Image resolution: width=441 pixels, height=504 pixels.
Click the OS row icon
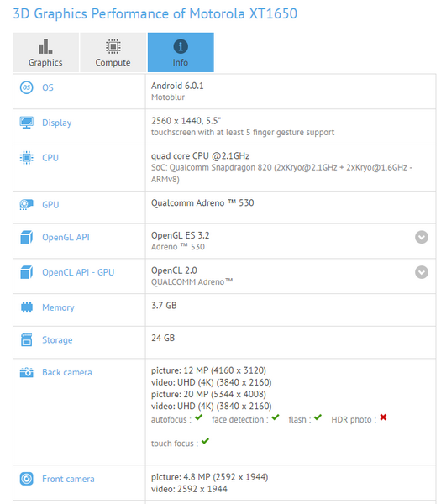click(26, 87)
